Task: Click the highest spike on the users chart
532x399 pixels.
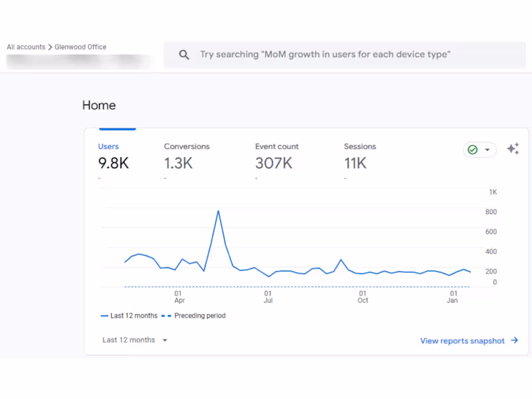Action: [x=218, y=211]
